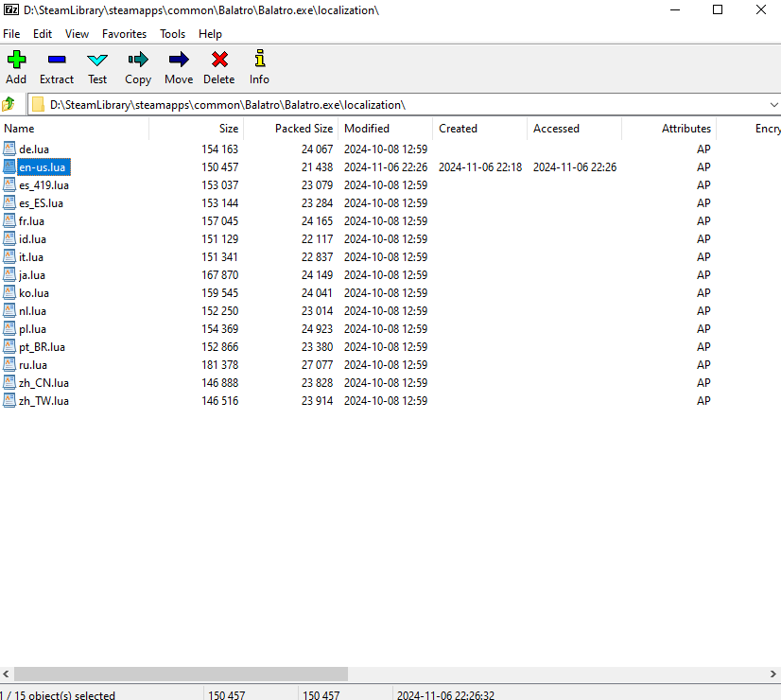Click the blue Extract minus icon
Viewport: 781px width, 700px height.
pyautogui.click(x=57, y=60)
